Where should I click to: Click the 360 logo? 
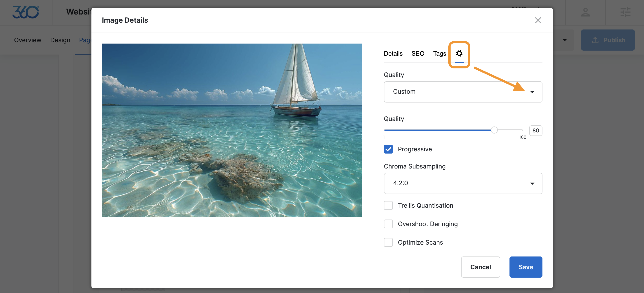26,12
